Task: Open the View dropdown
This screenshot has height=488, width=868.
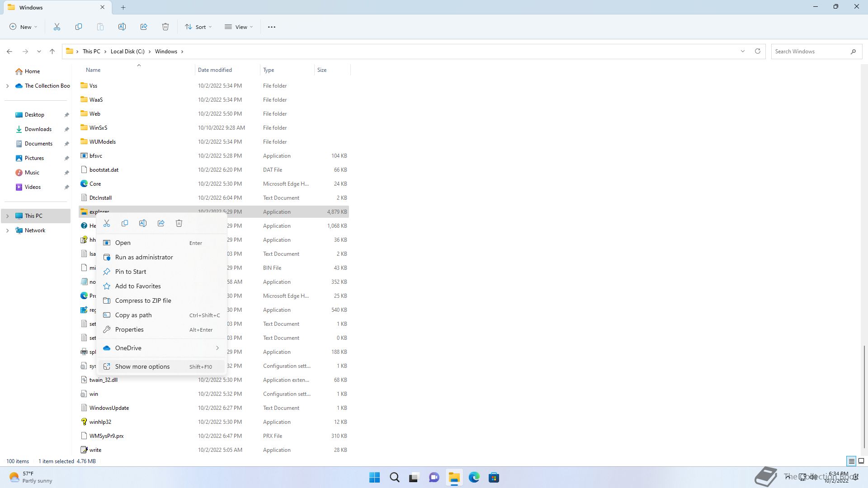Action: (239, 27)
